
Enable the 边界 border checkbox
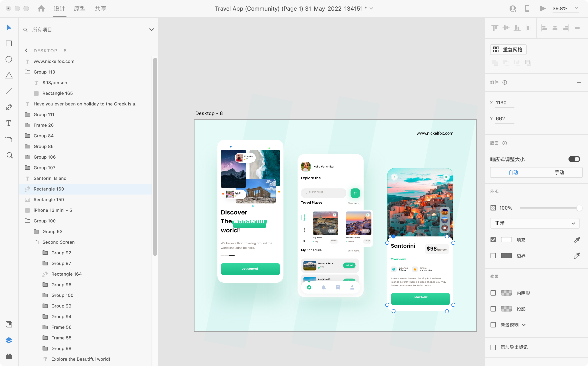click(493, 256)
